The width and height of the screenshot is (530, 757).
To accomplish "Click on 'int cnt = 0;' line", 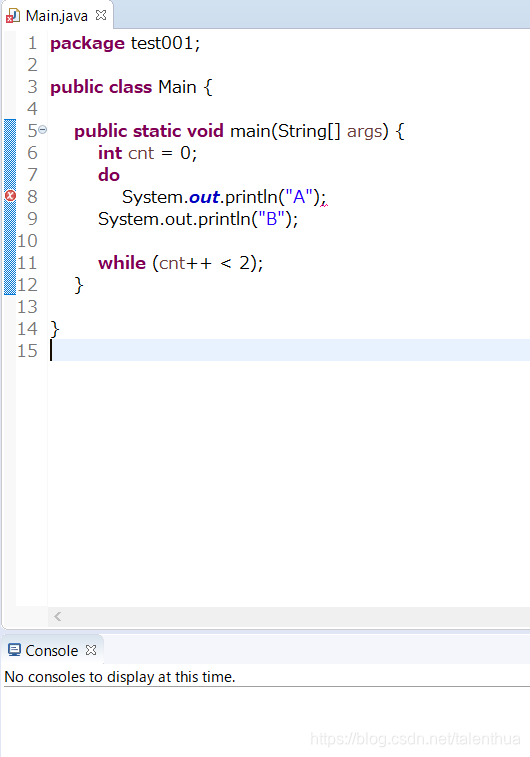I will tap(148, 153).
